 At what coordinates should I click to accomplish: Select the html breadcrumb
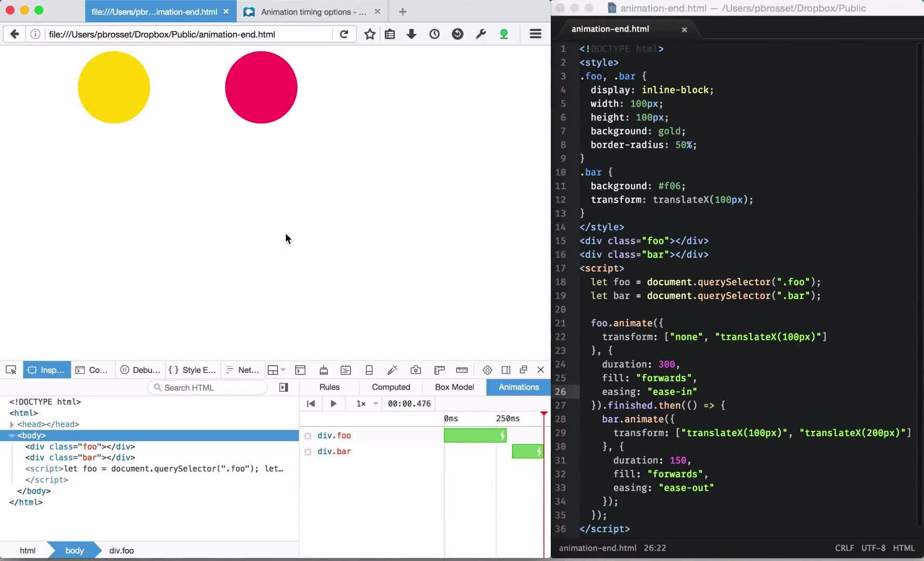(x=28, y=551)
